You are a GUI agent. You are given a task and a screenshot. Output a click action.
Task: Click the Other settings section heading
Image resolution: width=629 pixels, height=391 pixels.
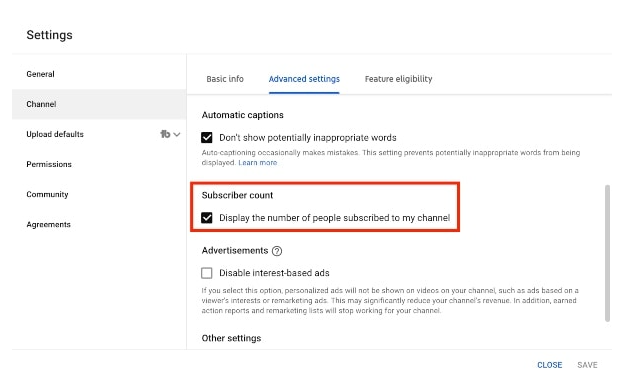231,338
